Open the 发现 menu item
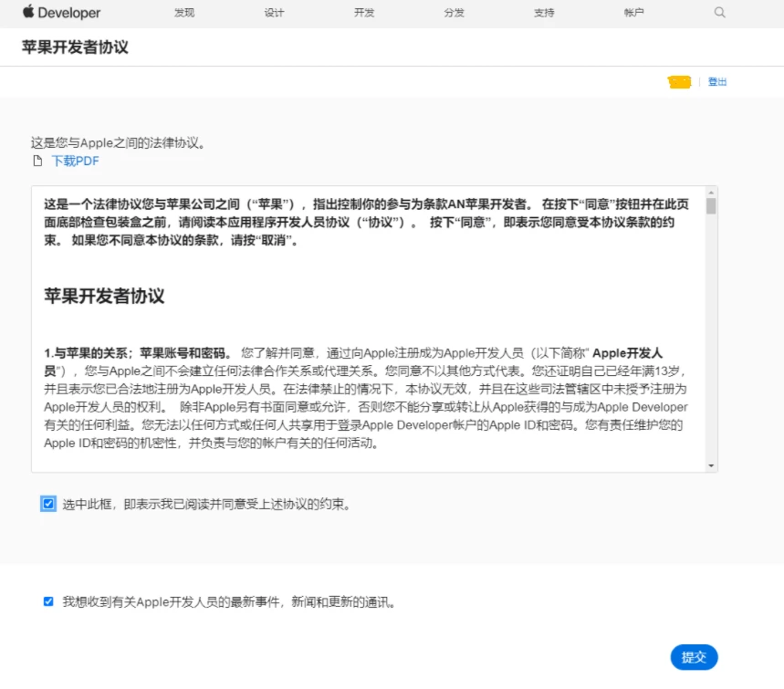 tap(184, 13)
